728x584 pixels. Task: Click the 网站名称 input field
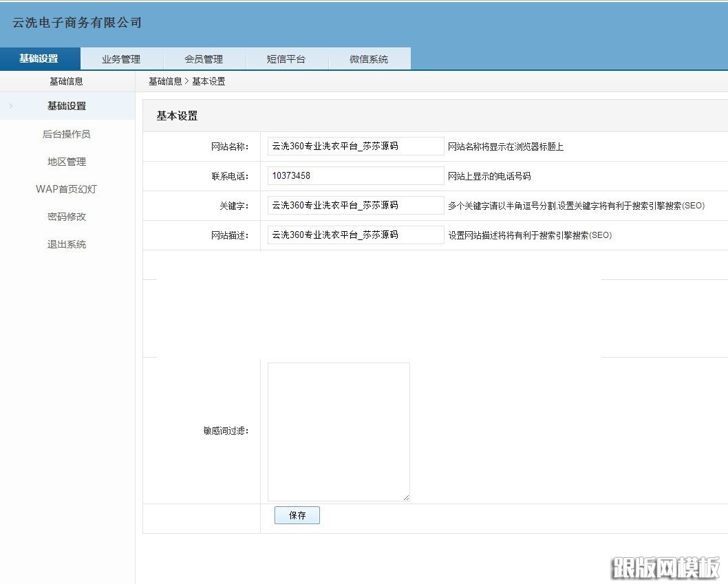355,146
